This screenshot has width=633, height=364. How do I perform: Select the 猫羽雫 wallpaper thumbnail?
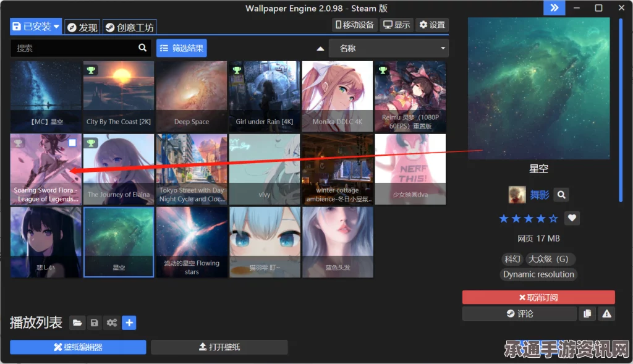click(x=265, y=242)
